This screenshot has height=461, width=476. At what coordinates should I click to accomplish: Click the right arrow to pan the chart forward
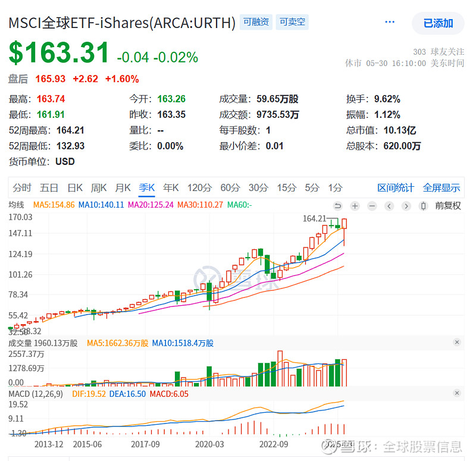tap(406, 206)
